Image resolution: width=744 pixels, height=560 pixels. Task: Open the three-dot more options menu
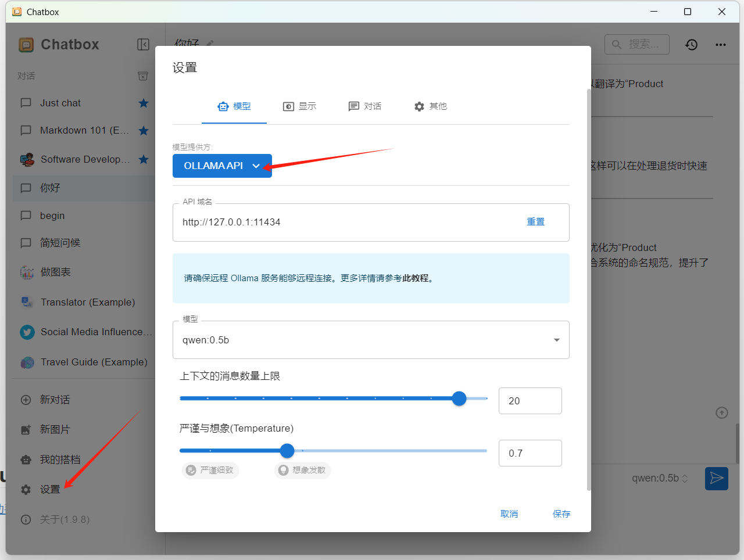pos(721,45)
